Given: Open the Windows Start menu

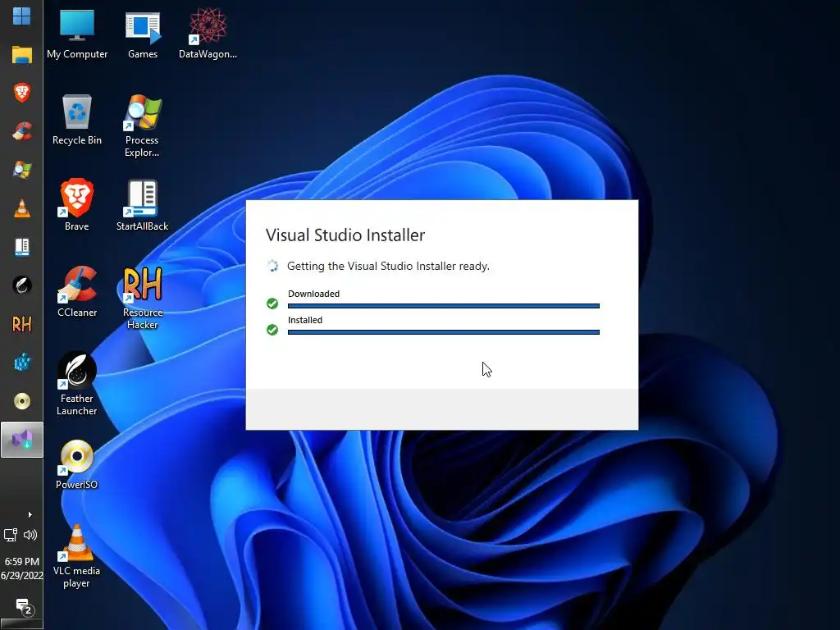Looking at the screenshot, I should (21, 16).
